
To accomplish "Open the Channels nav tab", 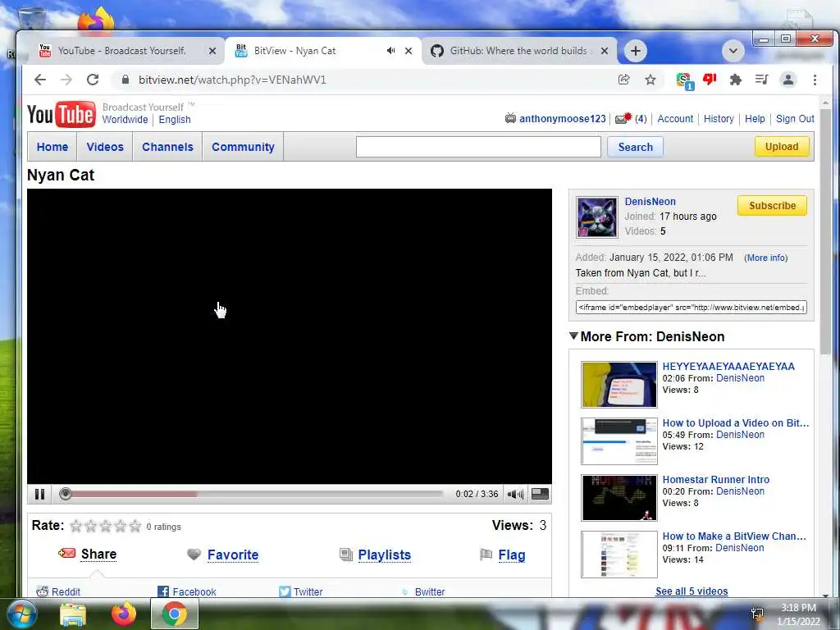I will pyautogui.click(x=167, y=147).
